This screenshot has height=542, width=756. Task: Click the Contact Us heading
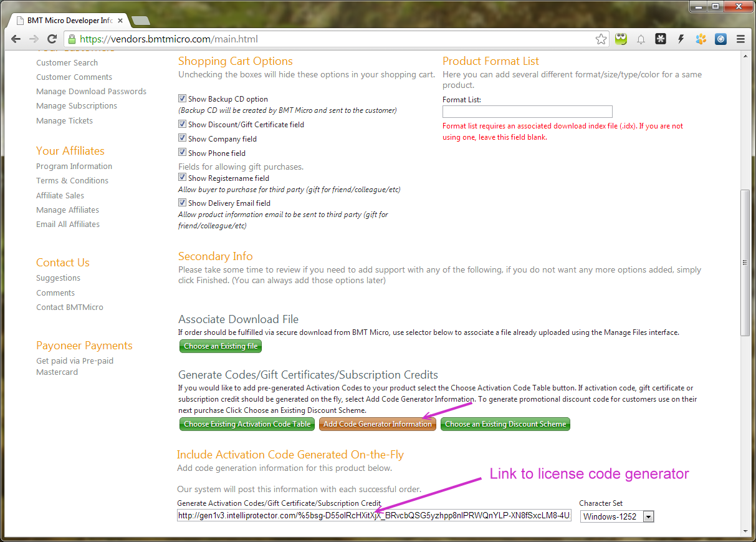[x=63, y=263]
